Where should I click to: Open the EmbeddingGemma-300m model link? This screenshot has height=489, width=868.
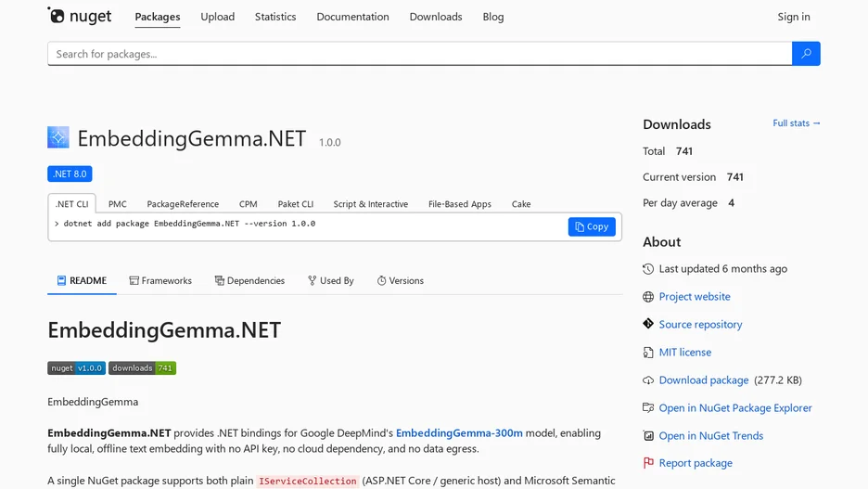tap(459, 433)
